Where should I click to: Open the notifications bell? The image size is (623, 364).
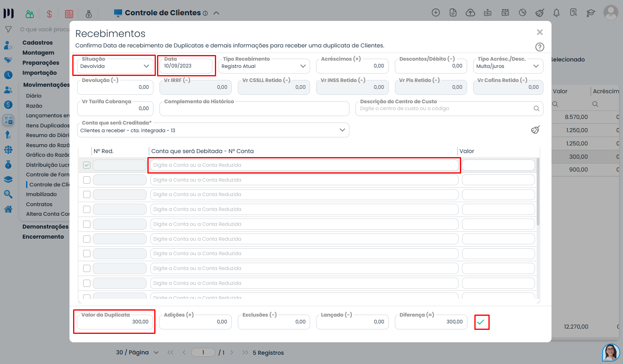556,13
